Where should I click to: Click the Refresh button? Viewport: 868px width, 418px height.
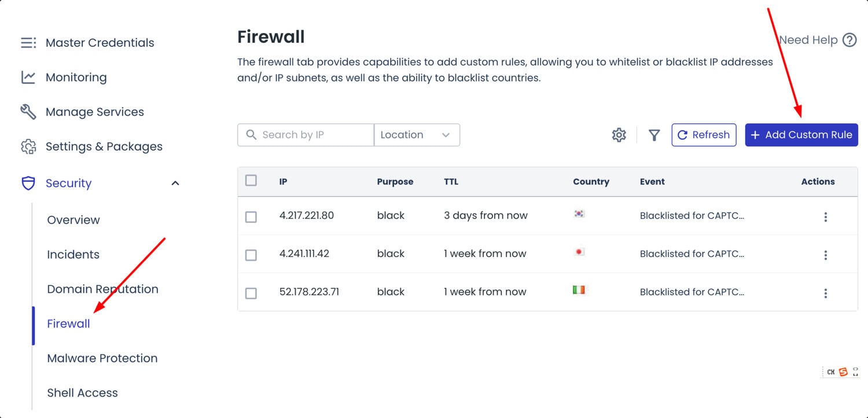704,134
